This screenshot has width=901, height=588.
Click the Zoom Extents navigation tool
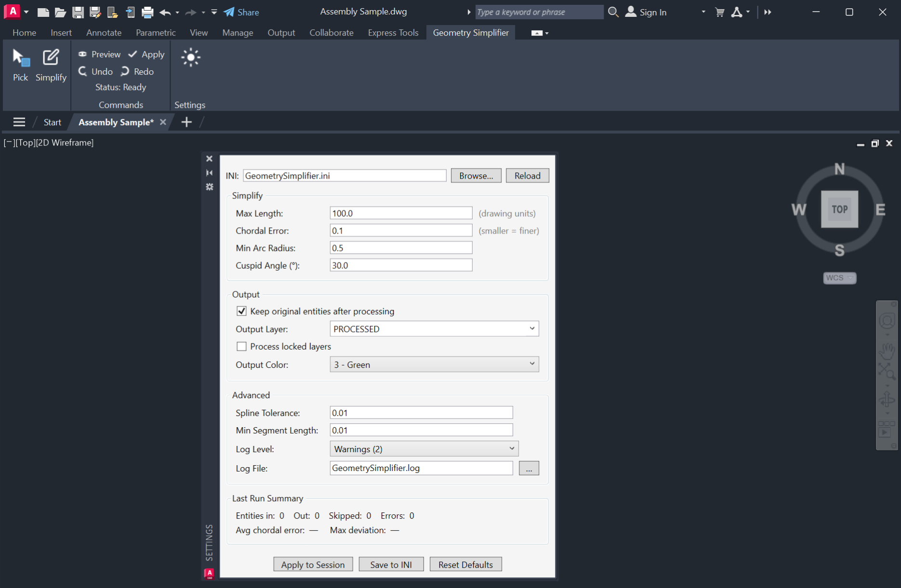(x=887, y=371)
